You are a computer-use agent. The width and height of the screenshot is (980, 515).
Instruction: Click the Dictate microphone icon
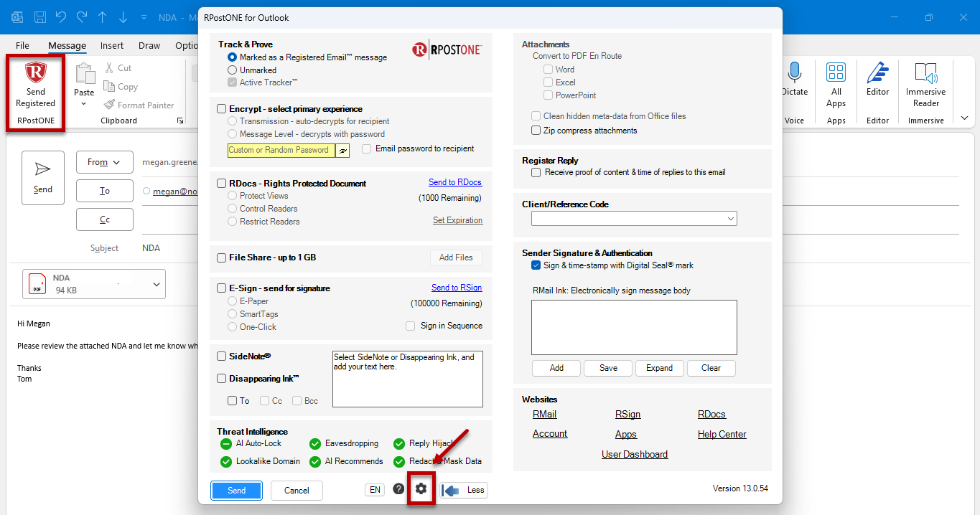point(794,72)
